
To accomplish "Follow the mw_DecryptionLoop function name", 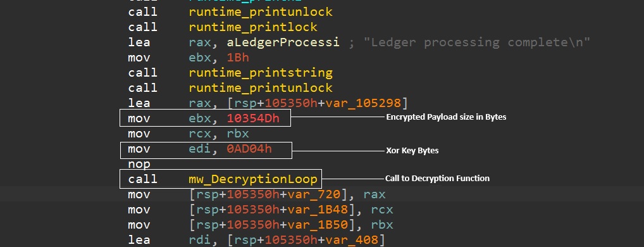I will (253, 179).
